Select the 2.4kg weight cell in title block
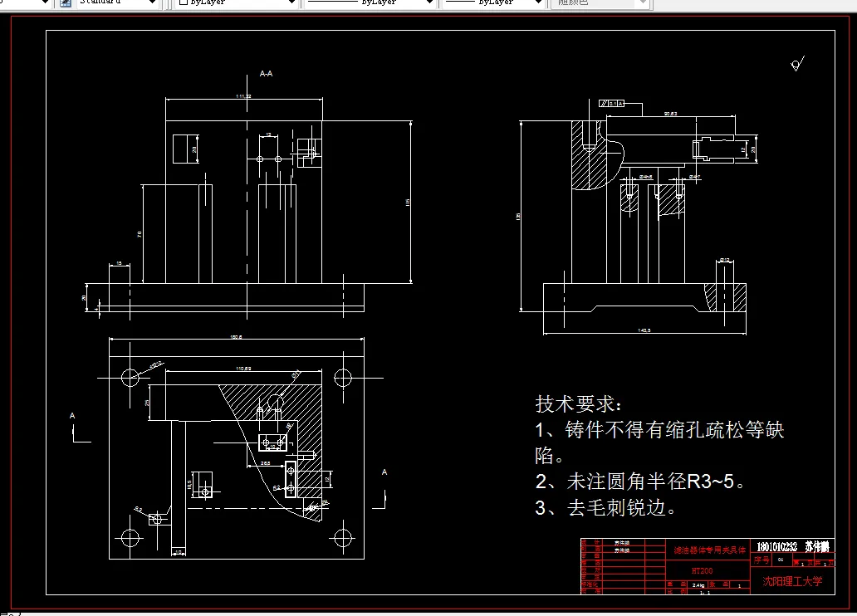The width and height of the screenshot is (857, 616). [699, 584]
